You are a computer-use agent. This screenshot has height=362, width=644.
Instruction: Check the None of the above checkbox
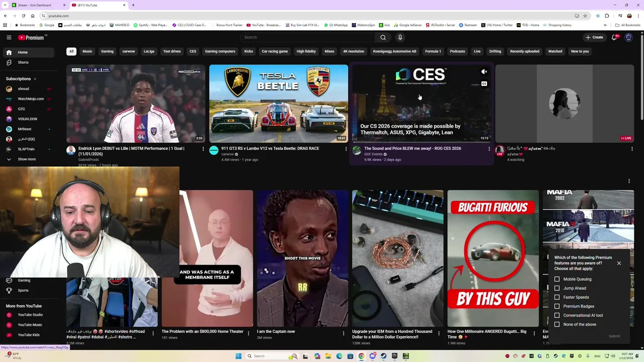click(x=557, y=324)
